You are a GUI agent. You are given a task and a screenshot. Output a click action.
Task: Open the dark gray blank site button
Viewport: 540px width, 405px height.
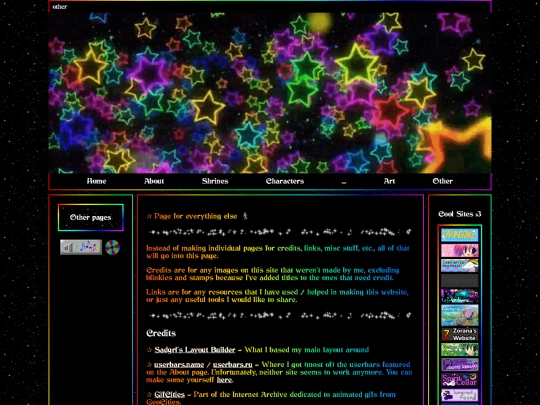tap(460, 281)
